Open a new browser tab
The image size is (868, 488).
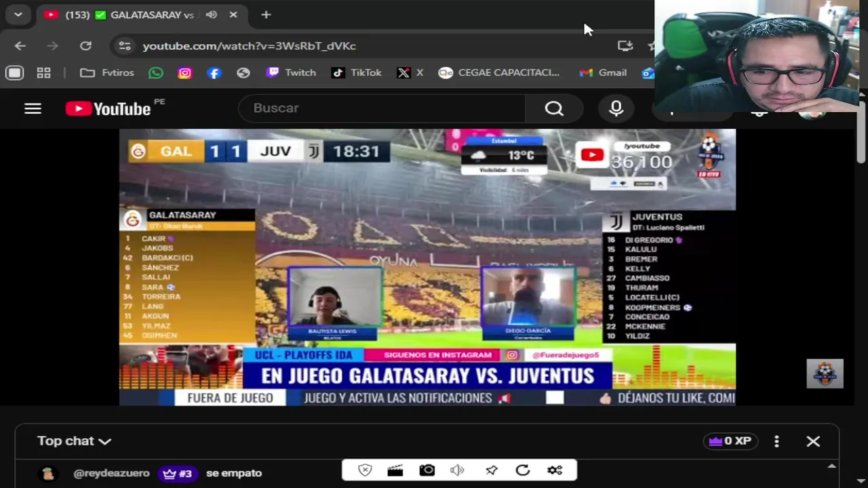[266, 14]
